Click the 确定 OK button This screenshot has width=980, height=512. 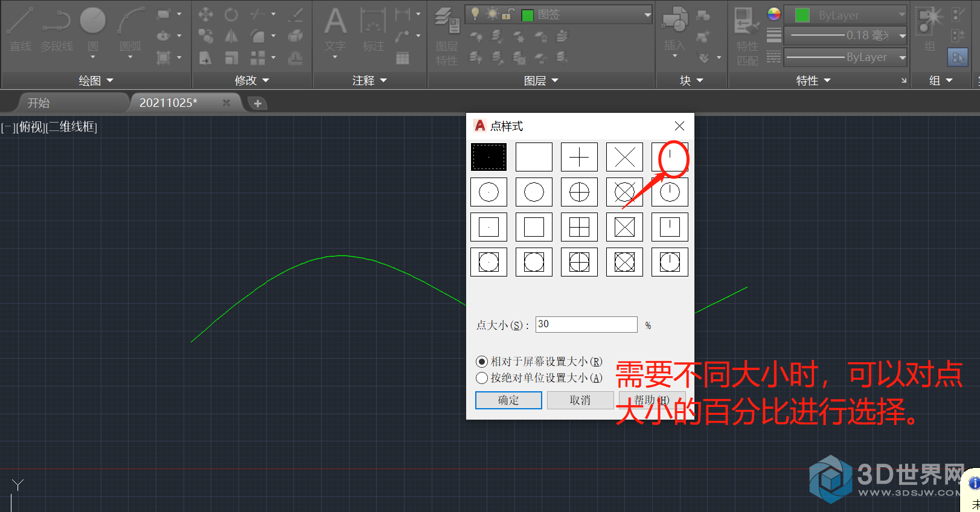[x=508, y=400]
